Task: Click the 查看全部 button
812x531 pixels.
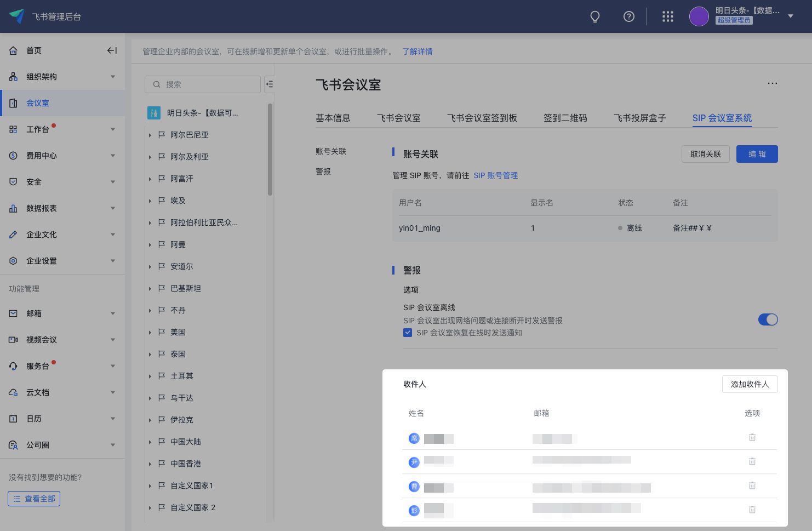Action: (x=34, y=499)
